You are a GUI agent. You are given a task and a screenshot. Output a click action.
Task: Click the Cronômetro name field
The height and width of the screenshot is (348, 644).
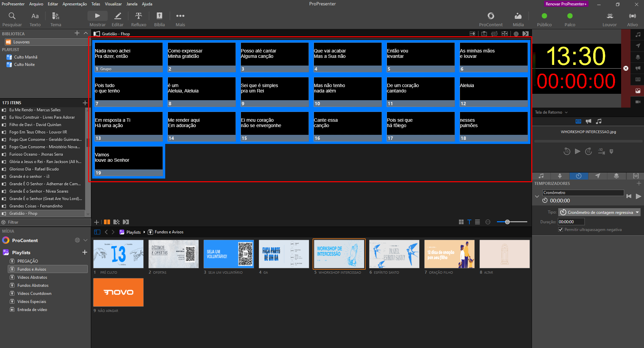coord(583,193)
